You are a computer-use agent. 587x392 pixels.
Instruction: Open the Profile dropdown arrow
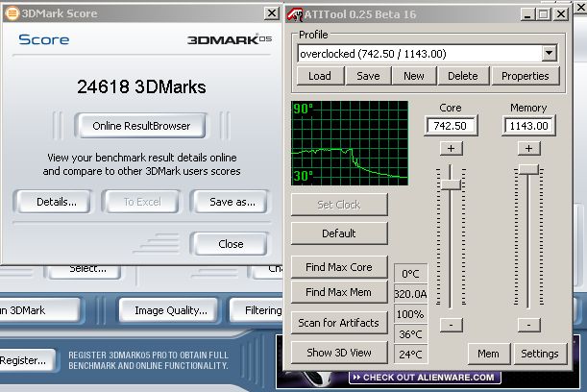point(549,53)
